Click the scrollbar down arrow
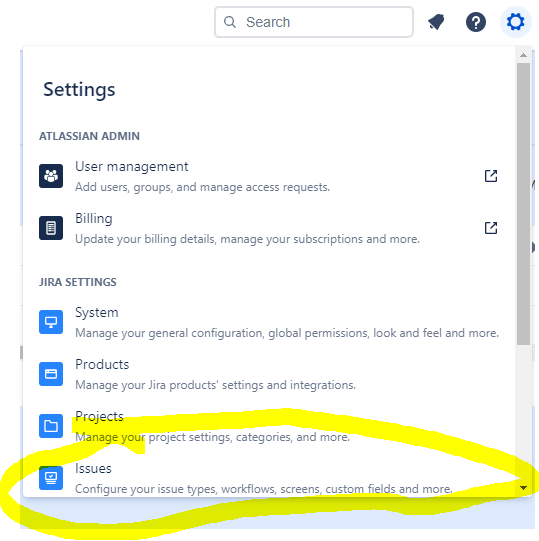Image resolution: width=539 pixels, height=541 pixels. point(523,488)
